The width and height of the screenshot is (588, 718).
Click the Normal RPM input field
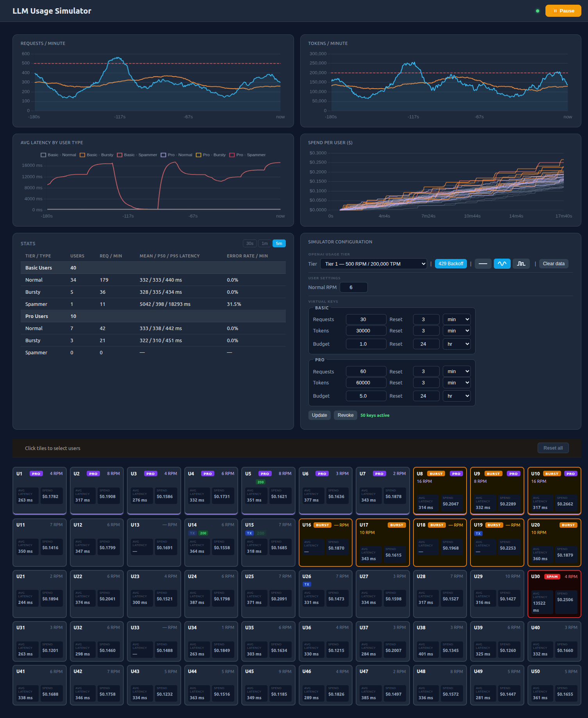pyautogui.click(x=353, y=288)
